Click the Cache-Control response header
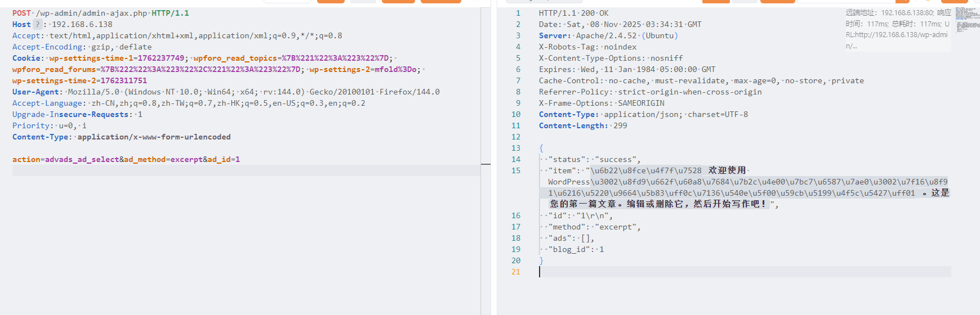Viewport: 980px width, 315px height. click(701, 80)
